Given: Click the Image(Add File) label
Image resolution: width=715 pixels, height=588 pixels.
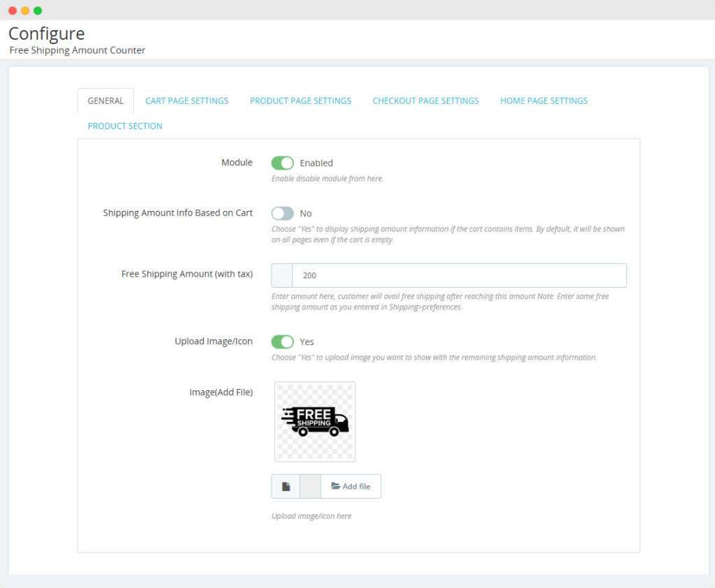Looking at the screenshot, I should pos(221,392).
